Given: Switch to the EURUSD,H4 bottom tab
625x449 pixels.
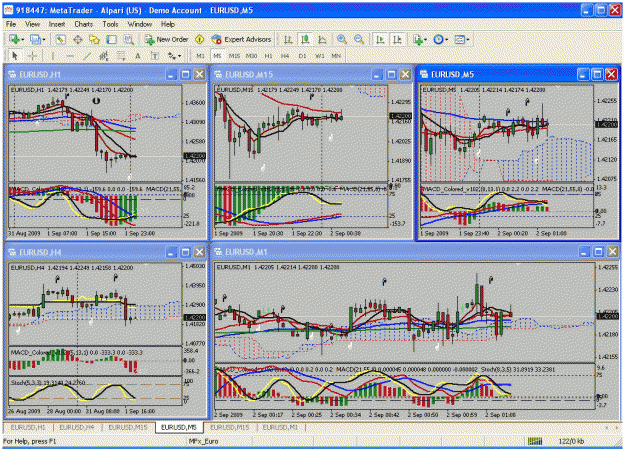Looking at the screenshot, I should 77,427.
